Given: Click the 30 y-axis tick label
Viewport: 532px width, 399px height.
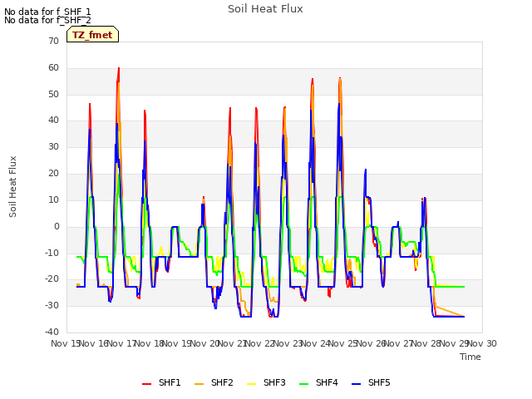Looking at the screenshot, I should 53,146.
